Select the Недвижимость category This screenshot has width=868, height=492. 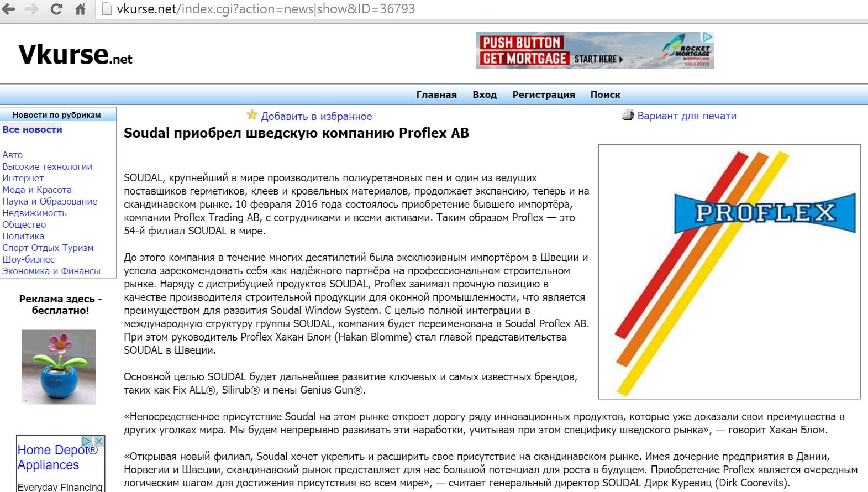click(x=34, y=213)
